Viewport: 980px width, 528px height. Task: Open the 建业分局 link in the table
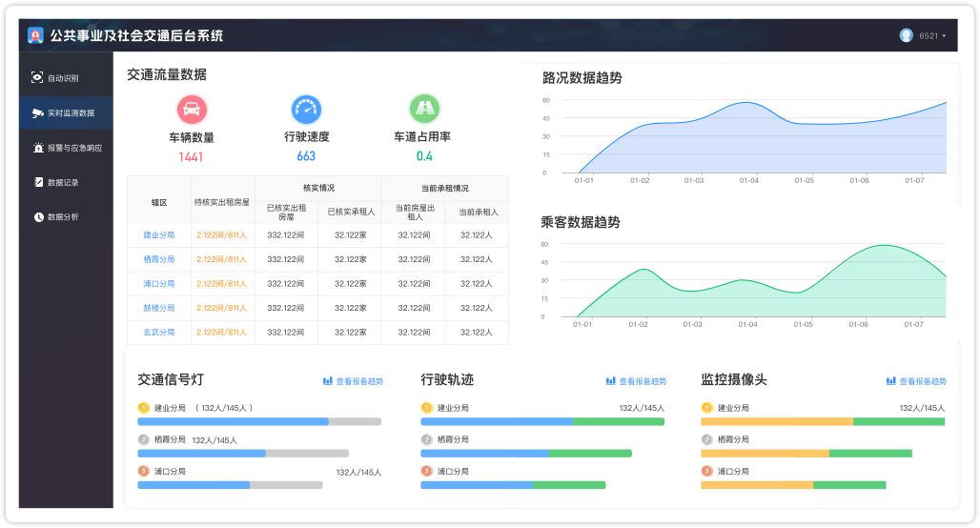pos(159,234)
